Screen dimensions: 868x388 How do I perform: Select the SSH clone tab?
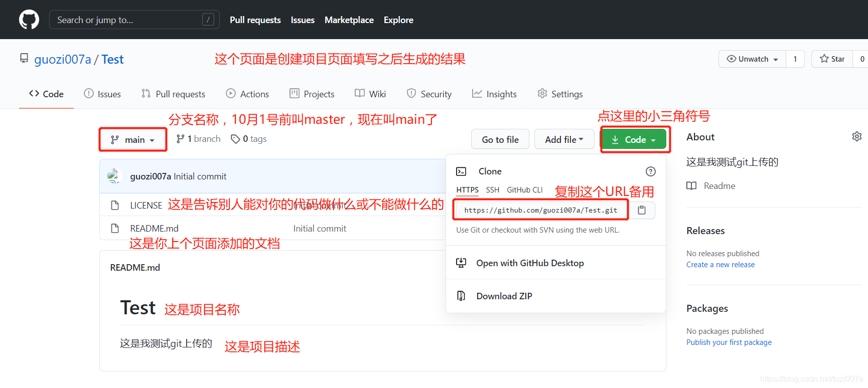[493, 190]
